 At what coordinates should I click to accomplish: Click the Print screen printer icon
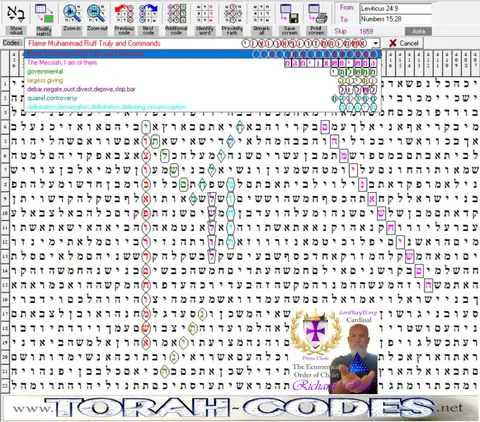click(x=317, y=13)
